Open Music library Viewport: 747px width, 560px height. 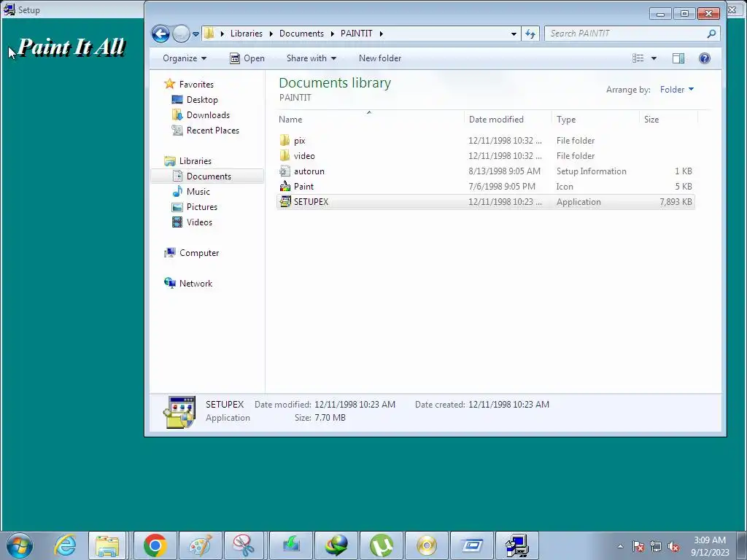pyautogui.click(x=198, y=192)
